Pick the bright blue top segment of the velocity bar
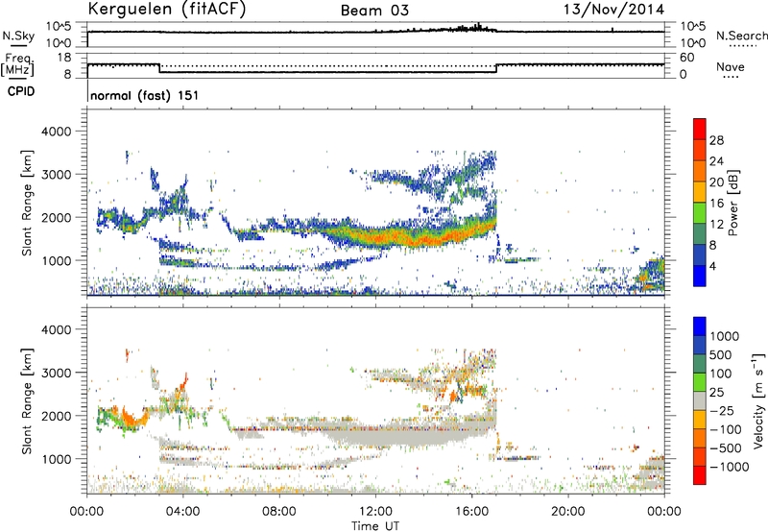 pos(700,326)
